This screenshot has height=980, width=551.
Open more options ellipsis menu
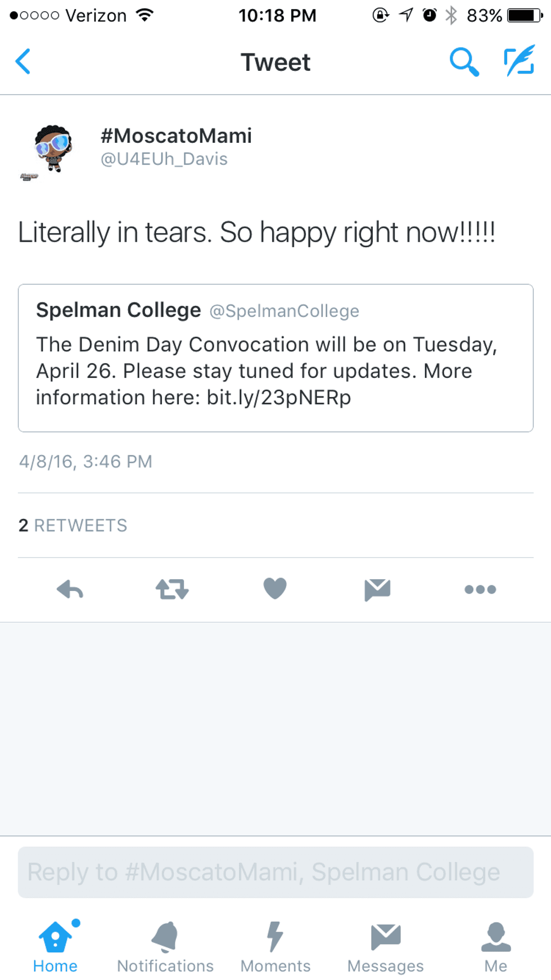pyautogui.click(x=480, y=589)
